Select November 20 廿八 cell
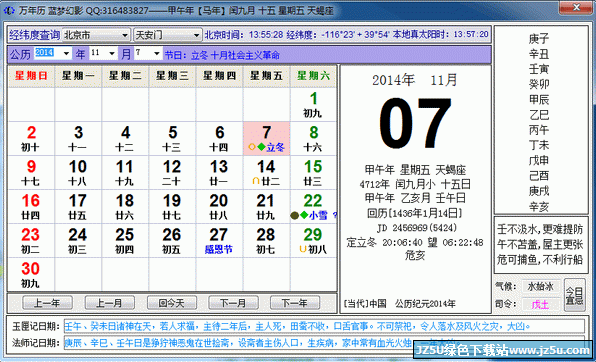 [219, 207]
